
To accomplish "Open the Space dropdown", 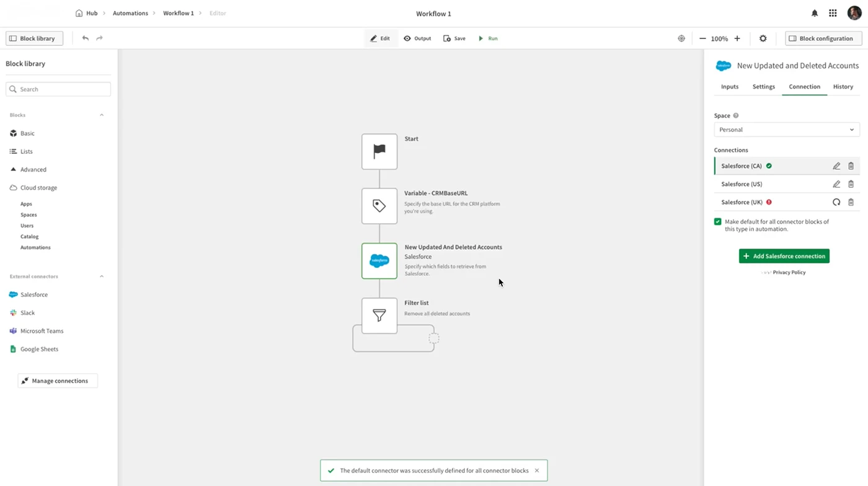I will [787, 130].
